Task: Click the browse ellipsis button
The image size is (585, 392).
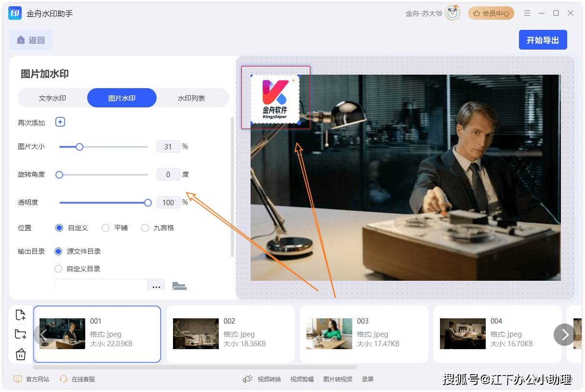Action: click(156, 287)
